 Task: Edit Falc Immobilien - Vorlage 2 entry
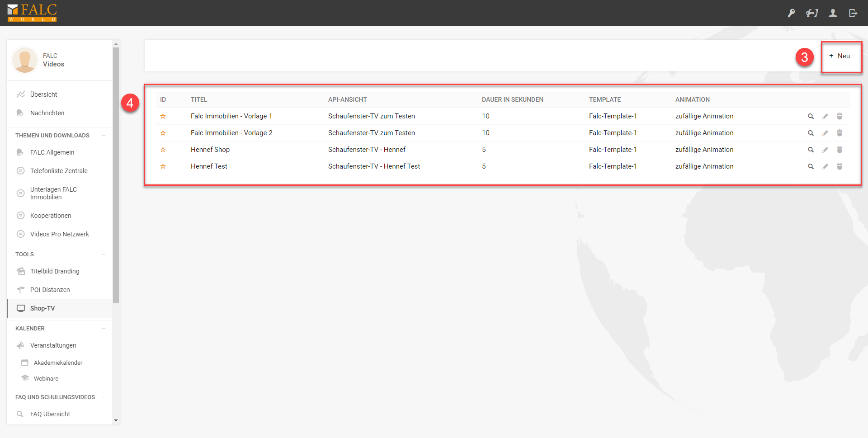(x=825, y=133)
